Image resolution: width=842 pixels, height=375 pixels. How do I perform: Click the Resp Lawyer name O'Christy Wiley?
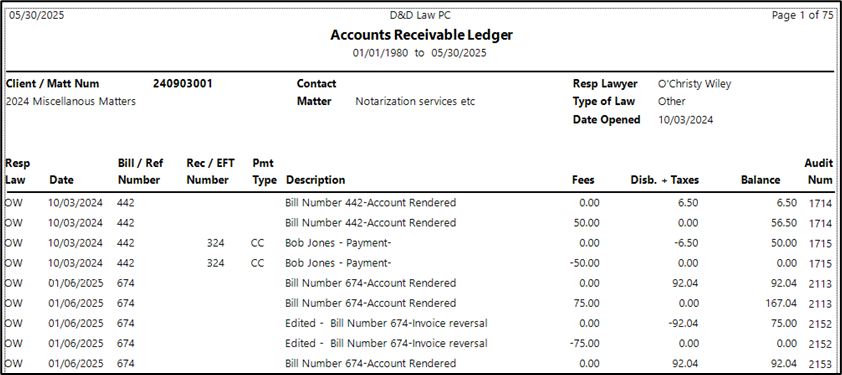[695, 84]
